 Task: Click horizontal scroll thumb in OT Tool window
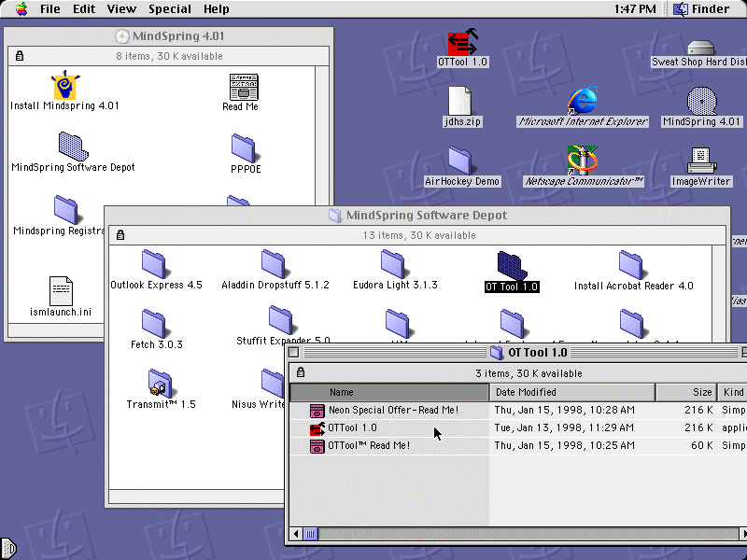[310, 534]
